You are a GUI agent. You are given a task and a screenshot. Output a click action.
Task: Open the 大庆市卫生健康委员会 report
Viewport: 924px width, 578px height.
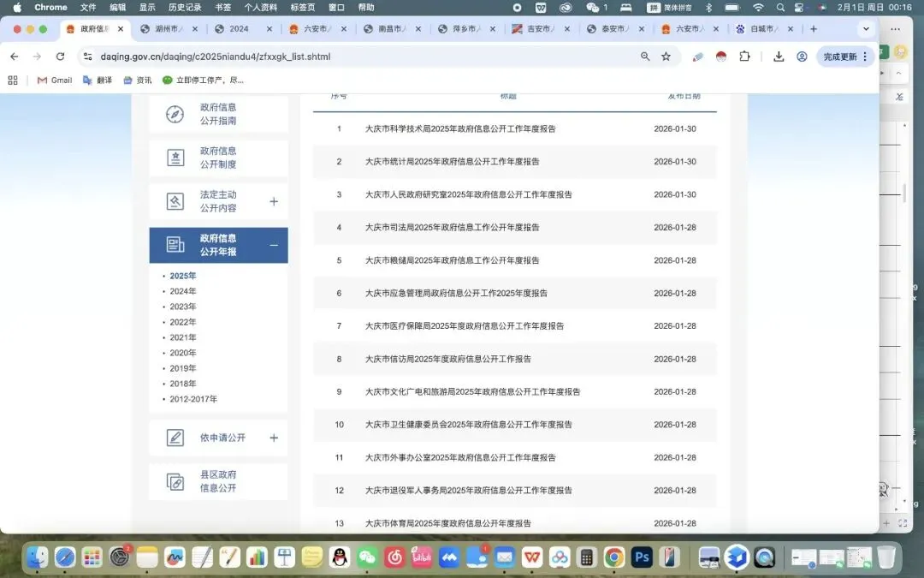(469, 425)
